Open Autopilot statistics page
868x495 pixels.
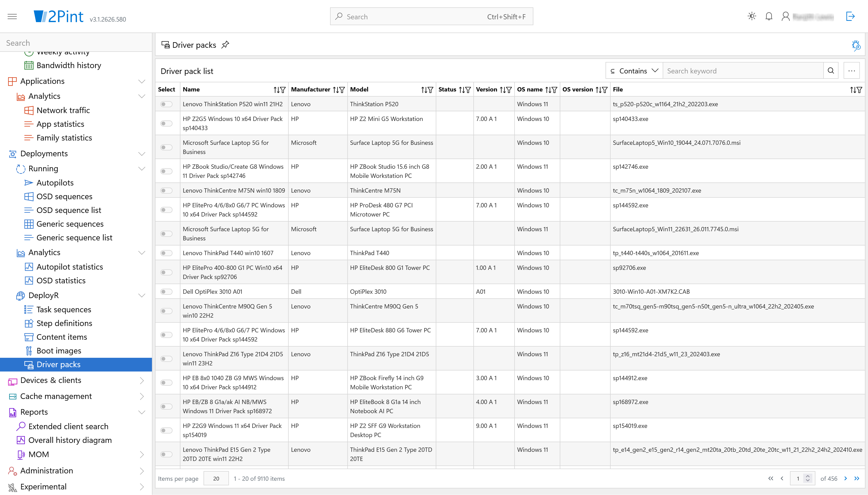click(x=70, y=267)
